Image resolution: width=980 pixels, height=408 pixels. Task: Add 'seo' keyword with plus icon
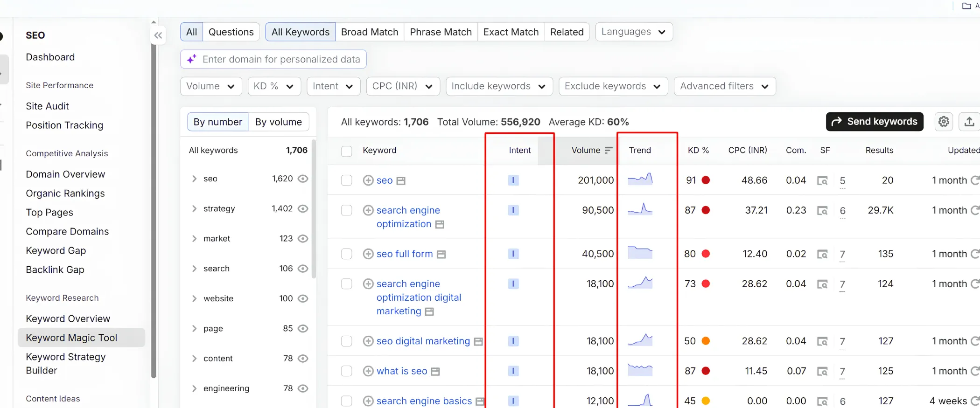368,180
